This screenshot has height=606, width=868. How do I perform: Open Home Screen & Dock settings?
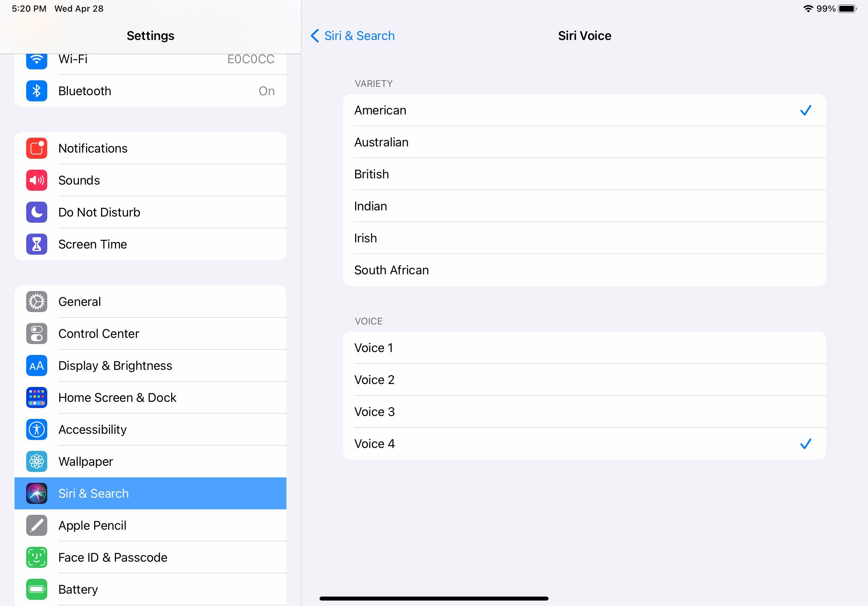[150, 398]
